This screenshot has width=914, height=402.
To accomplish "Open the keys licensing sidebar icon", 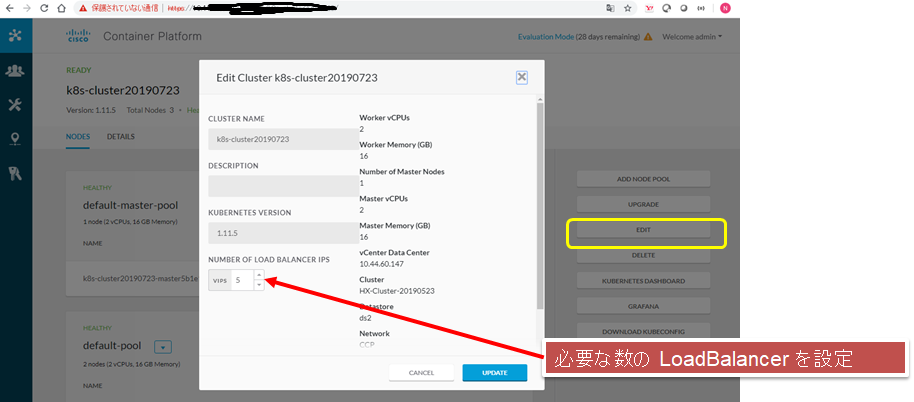I will [x=15, y=173].
